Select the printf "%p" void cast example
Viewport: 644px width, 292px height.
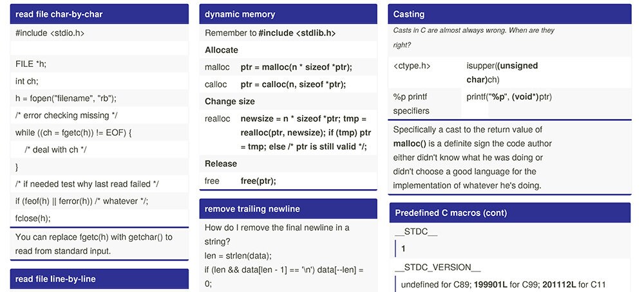[509, 97]
